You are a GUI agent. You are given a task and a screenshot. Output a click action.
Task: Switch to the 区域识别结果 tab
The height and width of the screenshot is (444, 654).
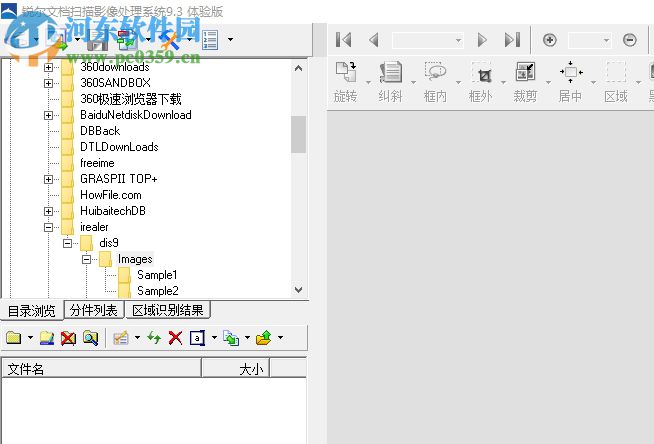[168, 310]
